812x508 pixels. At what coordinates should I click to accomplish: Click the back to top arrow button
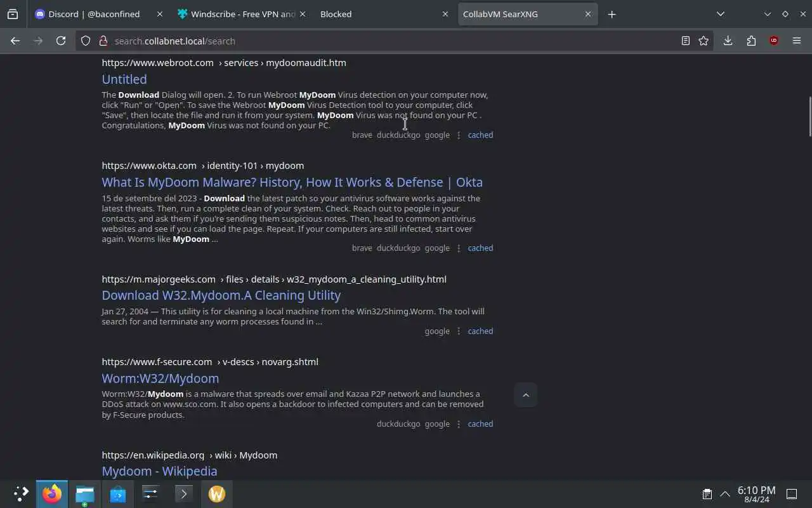(x=525, y=395)
